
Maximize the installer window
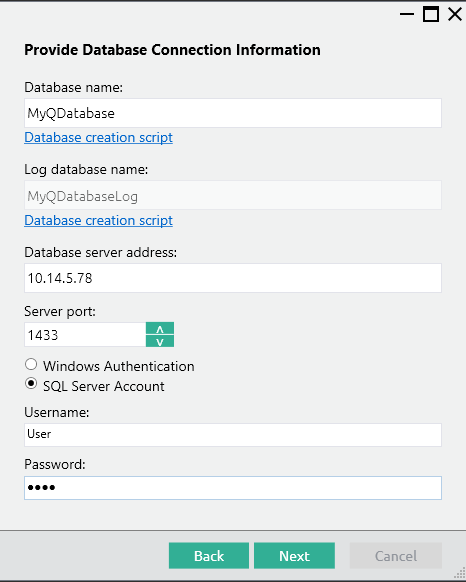[431, 14]
